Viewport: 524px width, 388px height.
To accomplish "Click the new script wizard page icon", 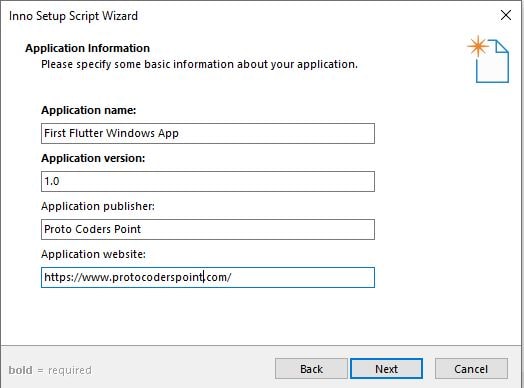I will point(489,59).
